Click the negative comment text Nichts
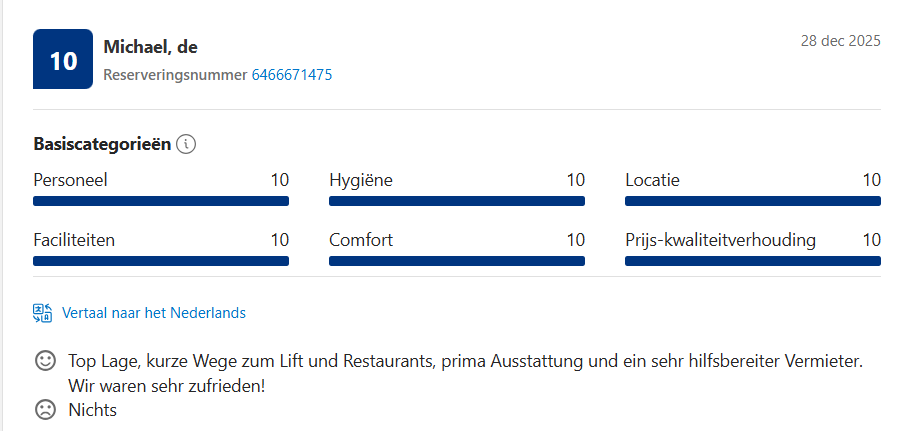 point(93,409)
